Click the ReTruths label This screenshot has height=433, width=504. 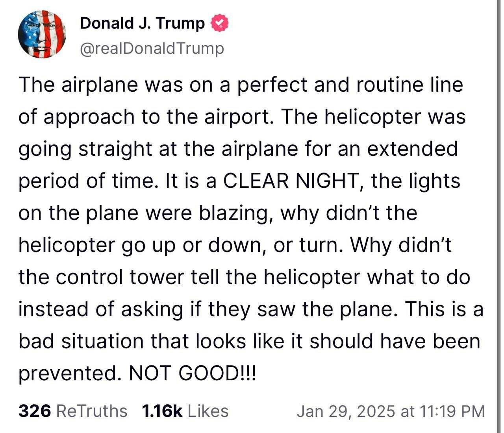tap(92, 411)
